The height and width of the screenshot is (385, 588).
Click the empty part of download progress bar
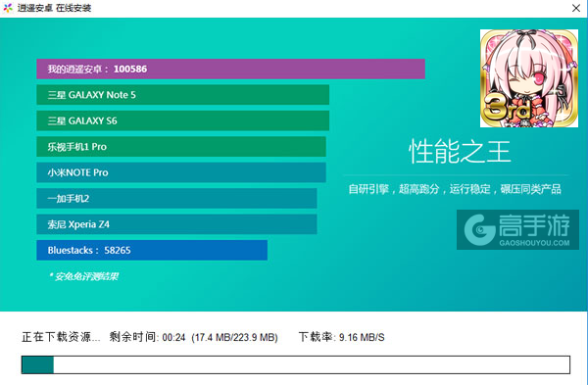tap(312, 364)
